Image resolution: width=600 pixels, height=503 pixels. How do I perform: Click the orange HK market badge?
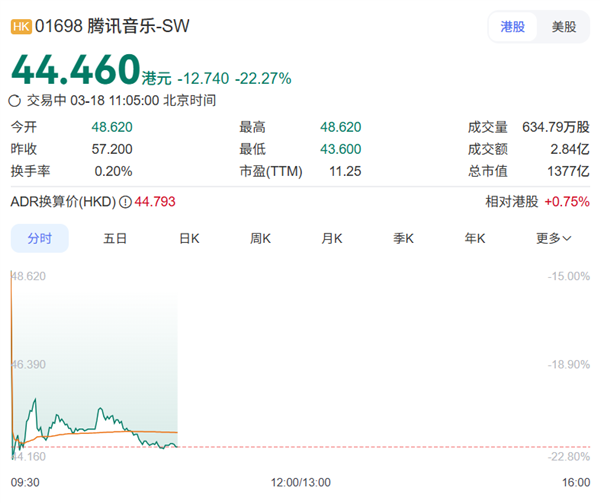pyautogui.click(x=21, y=28)
